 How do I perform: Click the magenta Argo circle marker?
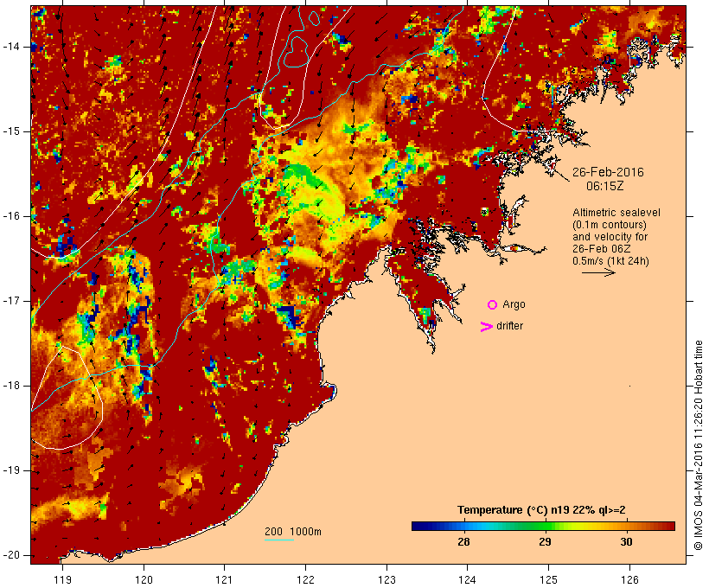493,305
